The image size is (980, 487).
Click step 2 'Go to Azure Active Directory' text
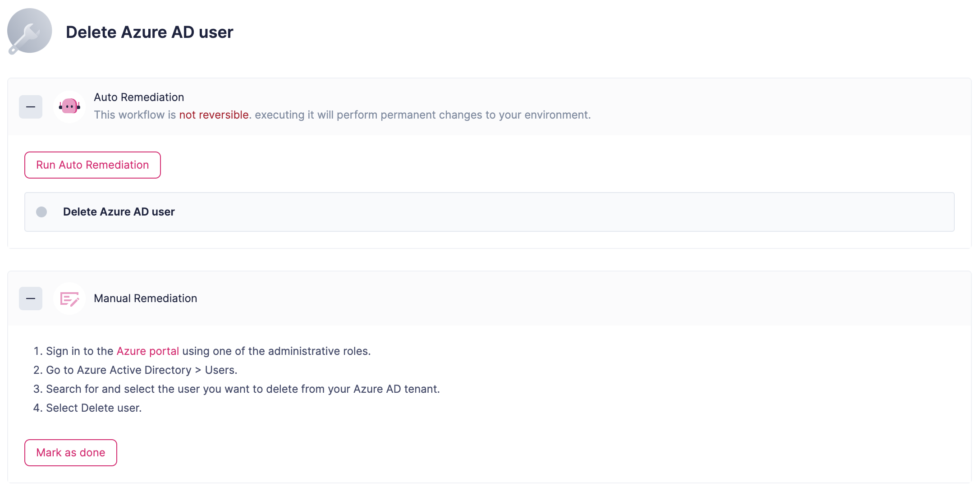point(141,370)
